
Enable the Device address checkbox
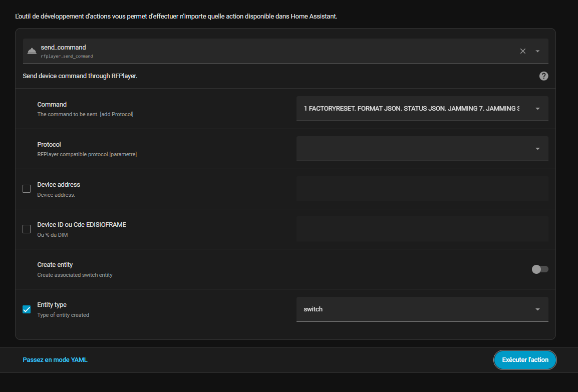coord(27,189)
